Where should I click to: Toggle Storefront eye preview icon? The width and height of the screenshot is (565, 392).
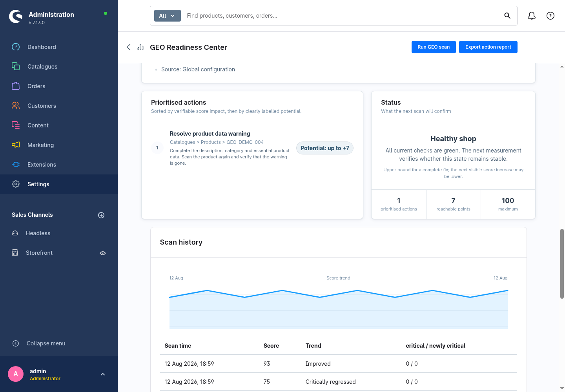[x=103, y=253]
